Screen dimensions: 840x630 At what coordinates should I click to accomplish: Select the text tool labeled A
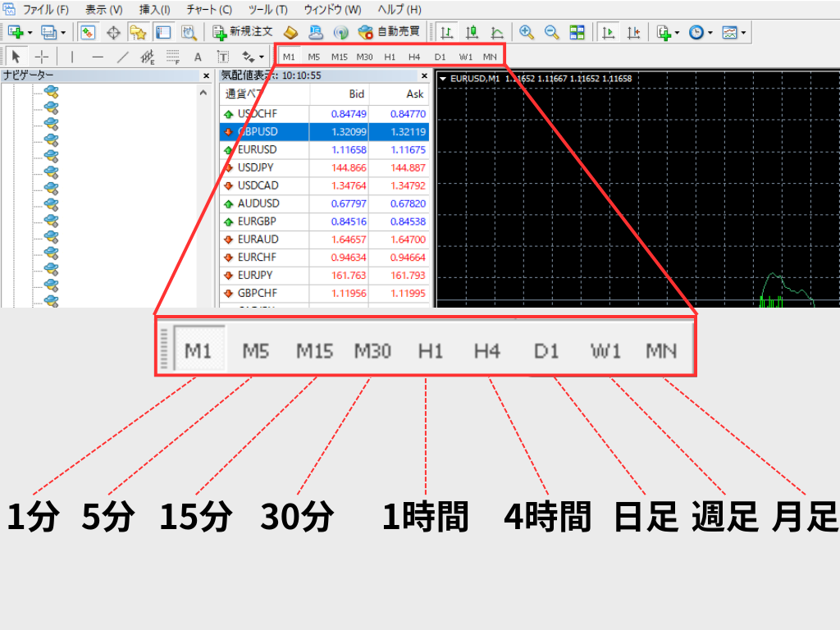coord(198,57)
